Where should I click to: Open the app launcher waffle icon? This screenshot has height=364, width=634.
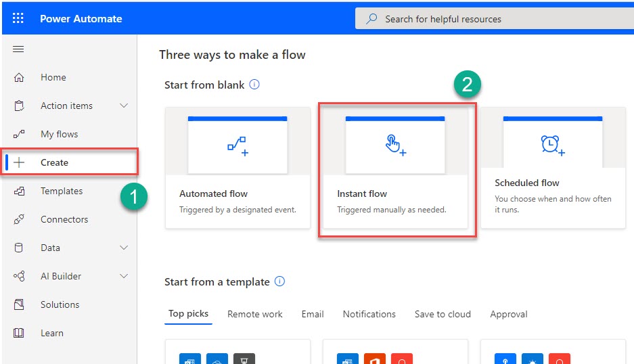pyautogui.click(x=18, y=18)
